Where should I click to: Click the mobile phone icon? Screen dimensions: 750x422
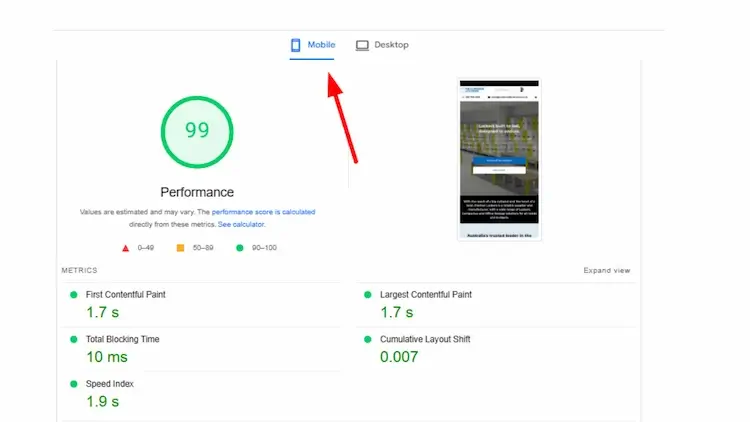click(x=296, y=45)
